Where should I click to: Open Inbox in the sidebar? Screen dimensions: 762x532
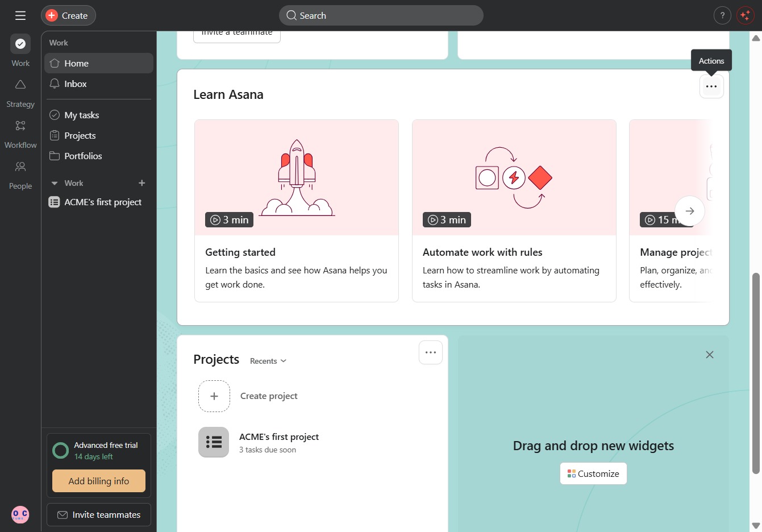[x=99, y=84]
